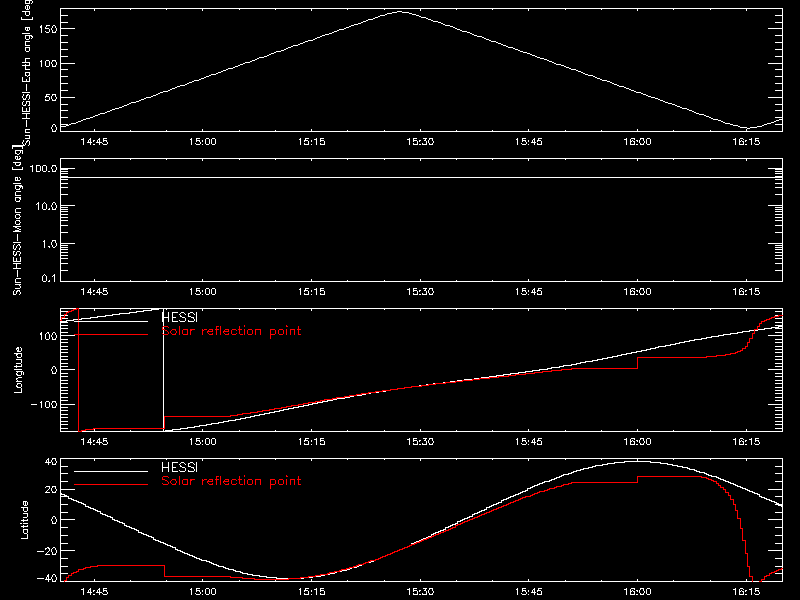
Task: Click '15:30' tick under Earth angle plot
Action: coord(420,142)
